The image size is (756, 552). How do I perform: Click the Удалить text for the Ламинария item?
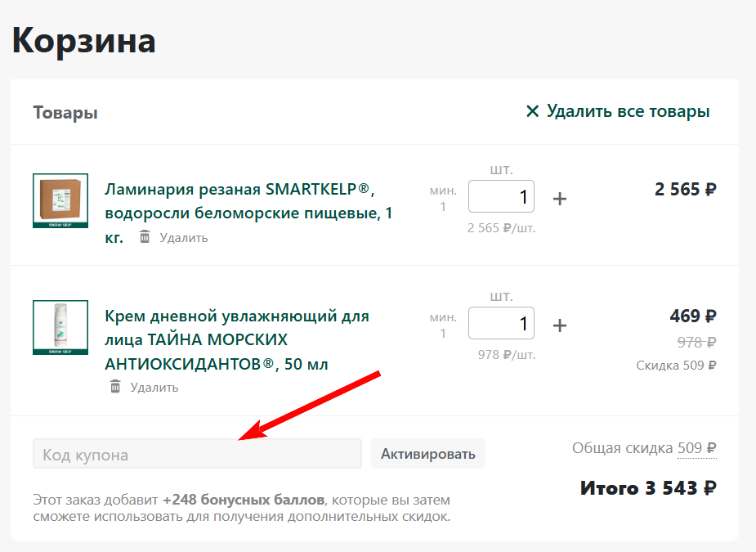[184, 238]
